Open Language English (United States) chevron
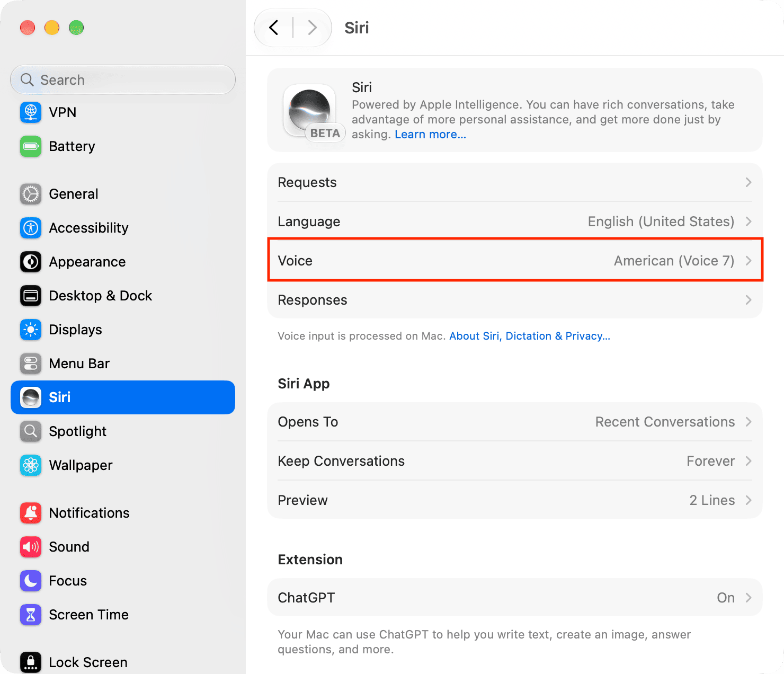This screenshot has width=784, height=674. pyautogui.click(x=749, y=221)
